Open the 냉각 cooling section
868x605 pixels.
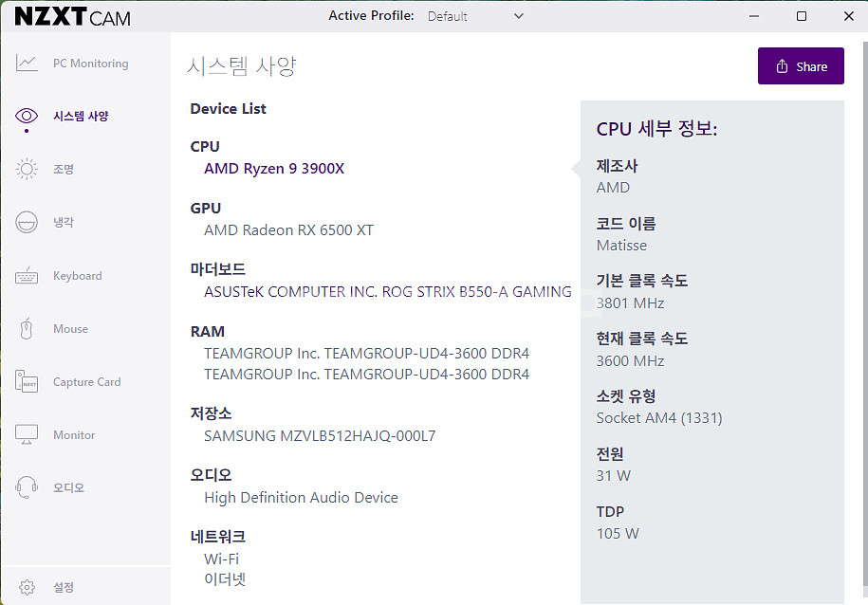click(64, 222)
